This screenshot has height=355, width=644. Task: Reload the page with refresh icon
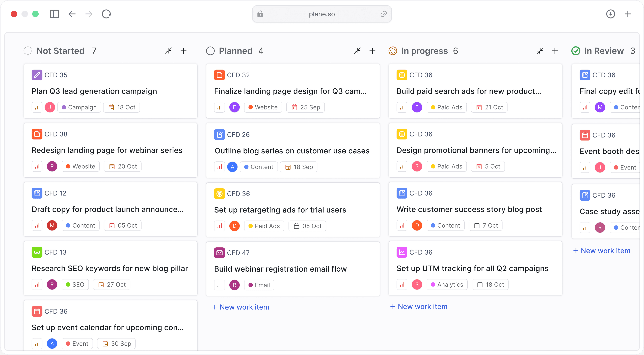click(106, 14)
